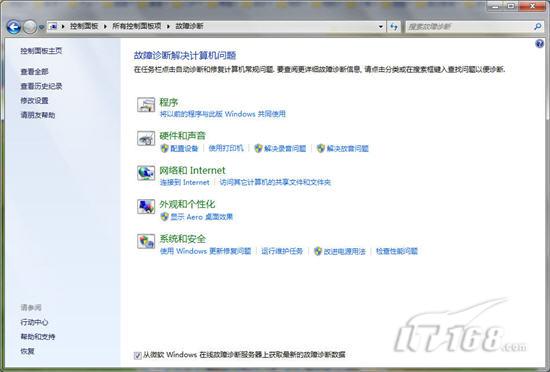This screenshot has width=550, height=372.
Task: Open the 程序 category heading
Action: (169, 102)
